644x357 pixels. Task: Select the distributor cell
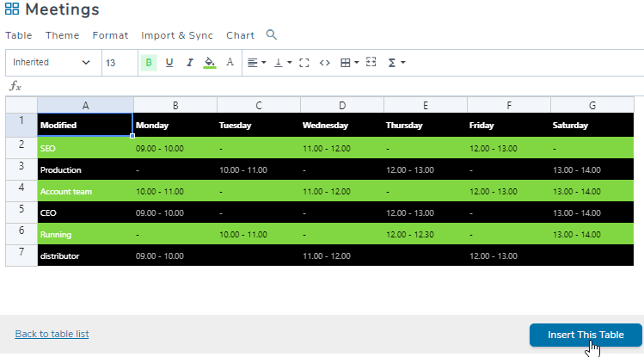85,256
